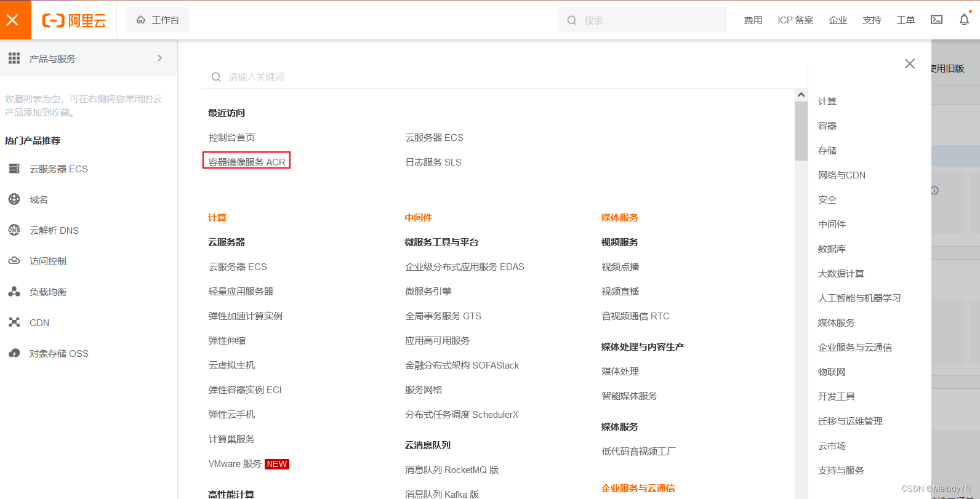Image resolution: width=980 pixels, height=499 pixels.
Task: Open 低代码音视频工厂 link
Action: [638, 451]
